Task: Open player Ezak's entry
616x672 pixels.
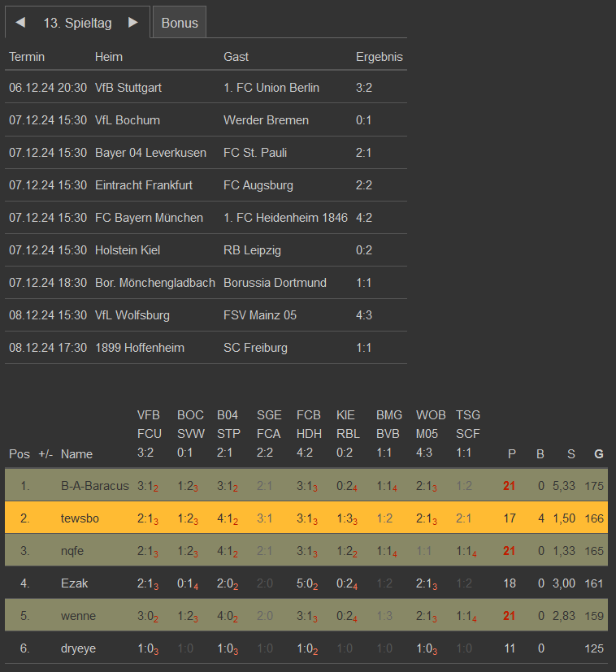Action: tap(74, 583)
